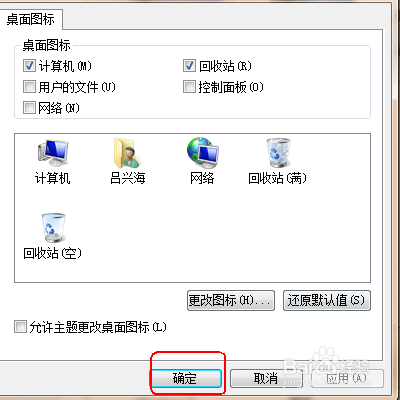Confirm with the 确定 button
This screenshot has height=400, width=400.
pos(185,378)
